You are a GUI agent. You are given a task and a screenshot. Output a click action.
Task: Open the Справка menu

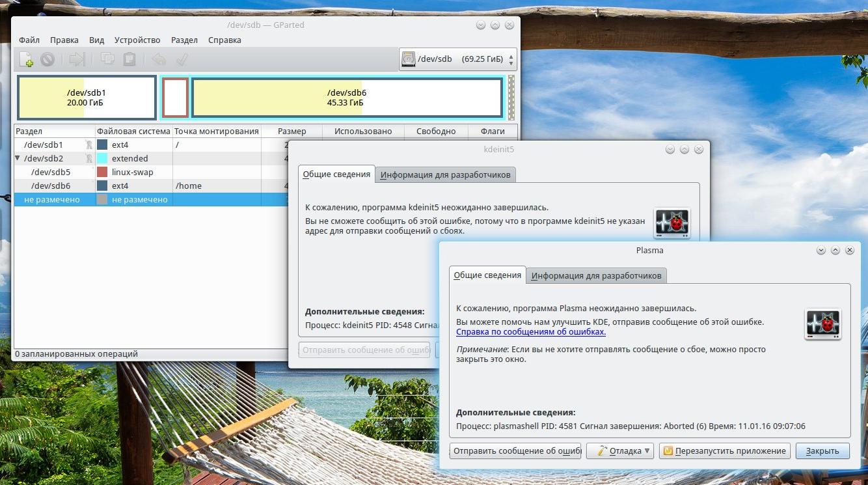click(224, 40)
